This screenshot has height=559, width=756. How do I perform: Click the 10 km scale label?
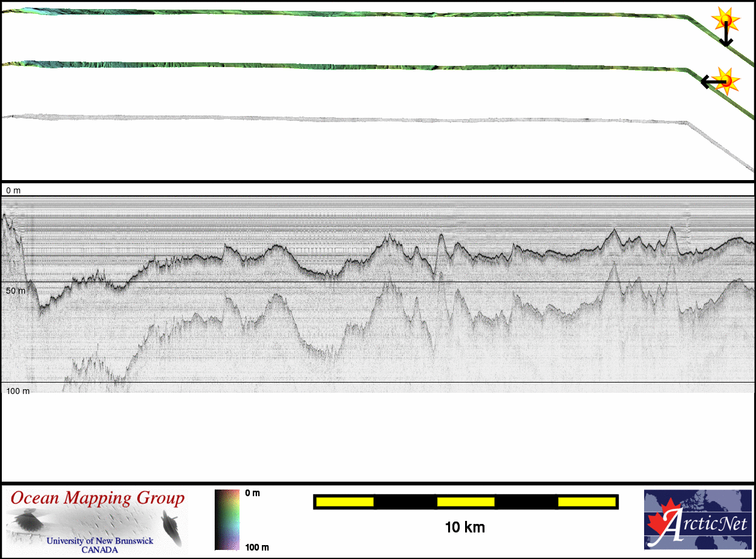[464, 528]
